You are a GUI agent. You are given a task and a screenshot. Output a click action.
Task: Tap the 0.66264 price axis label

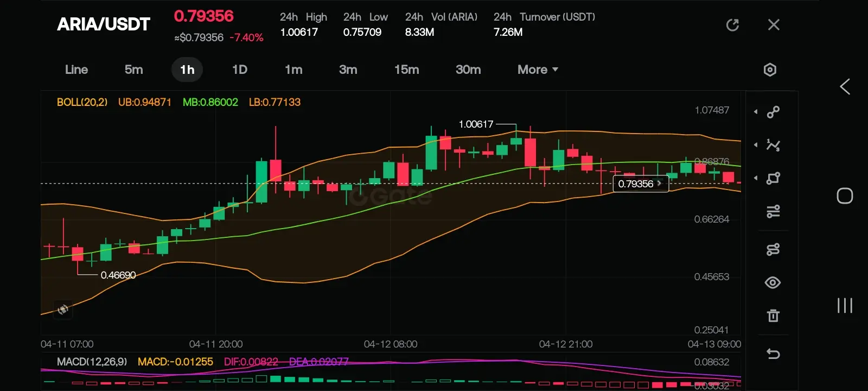coord(712,219)
